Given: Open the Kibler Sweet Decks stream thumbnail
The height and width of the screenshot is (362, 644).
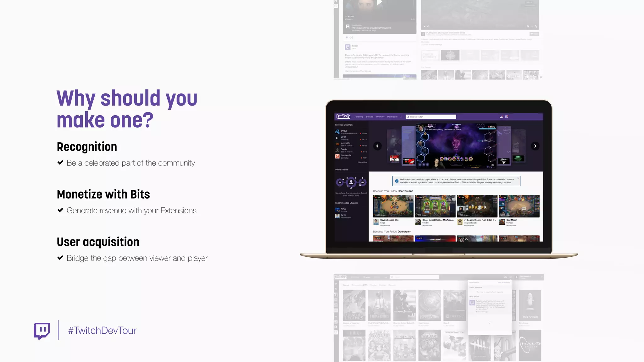Looking at the screenshot, I should (x=435, y=206).
